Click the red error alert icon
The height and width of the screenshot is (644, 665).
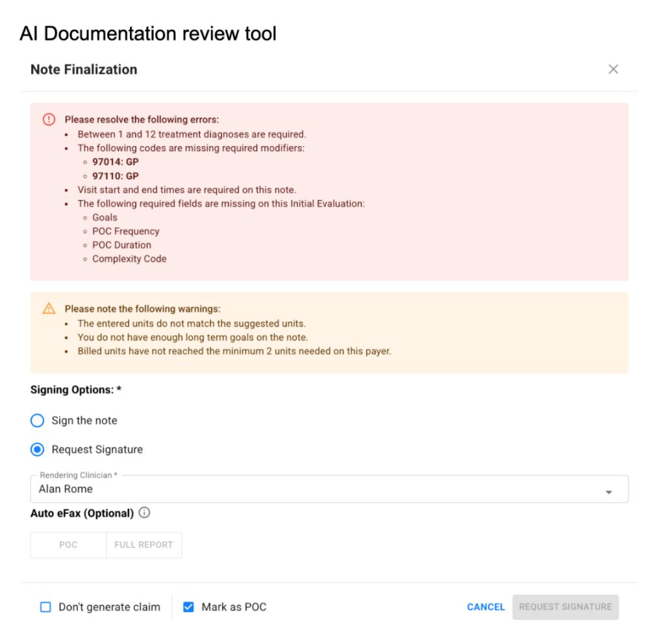click(x=49, y=119)
